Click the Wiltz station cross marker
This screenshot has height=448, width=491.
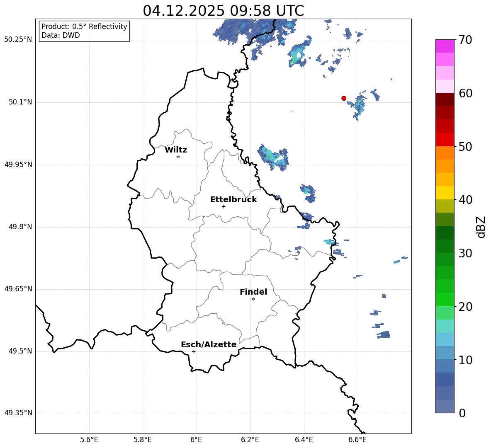(x=178, y=157)
